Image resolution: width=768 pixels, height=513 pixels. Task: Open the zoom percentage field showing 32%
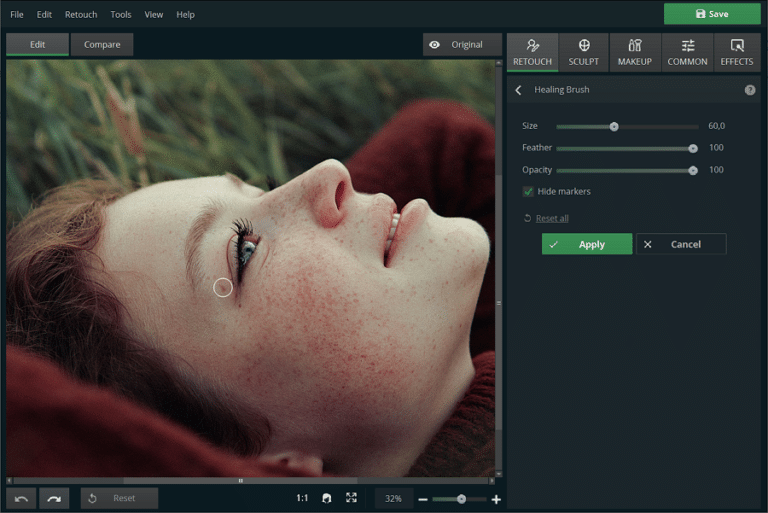pyautogui.click(x=393, y=498)
